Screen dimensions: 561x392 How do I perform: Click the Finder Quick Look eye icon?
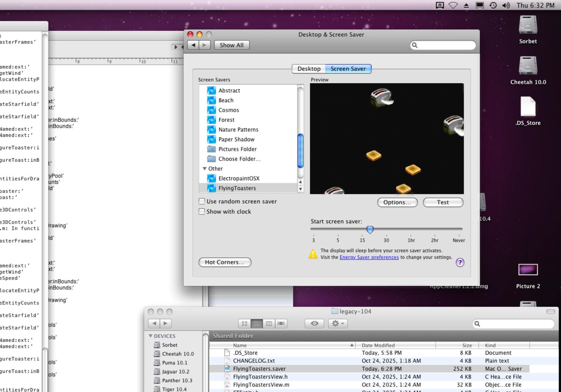(x=314, y=323)
